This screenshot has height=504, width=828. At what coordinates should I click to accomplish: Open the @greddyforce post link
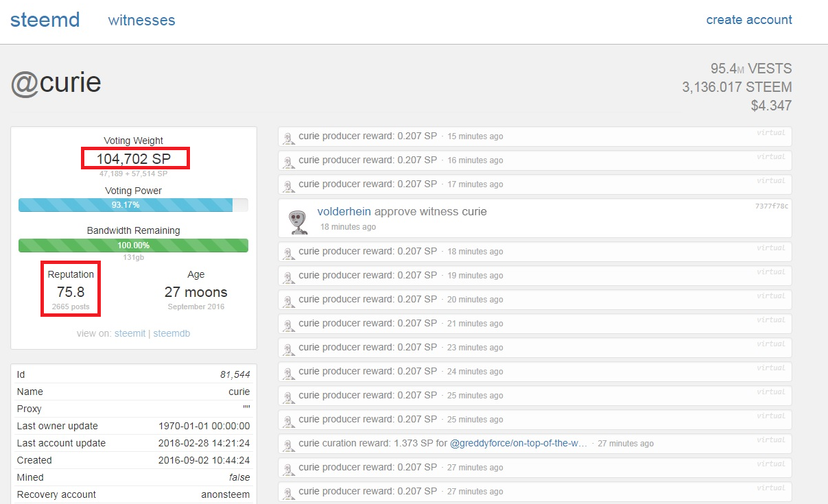coord(519,444)
